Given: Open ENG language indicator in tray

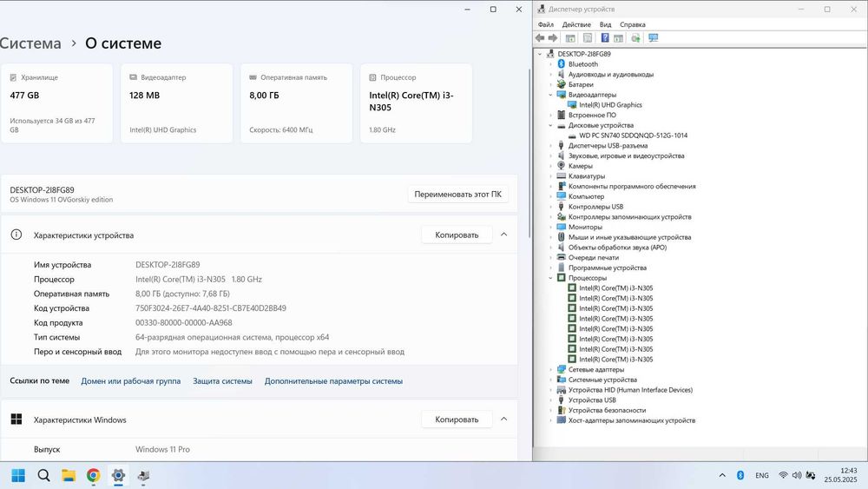Looking at the screenshot, I should [762, 475].
